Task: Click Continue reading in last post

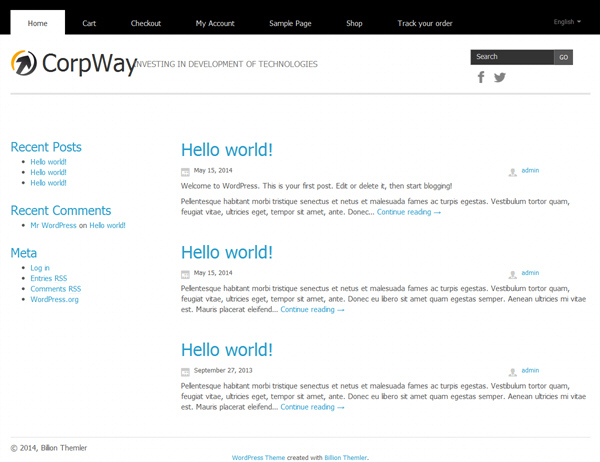Action: (x=313, y=407)
